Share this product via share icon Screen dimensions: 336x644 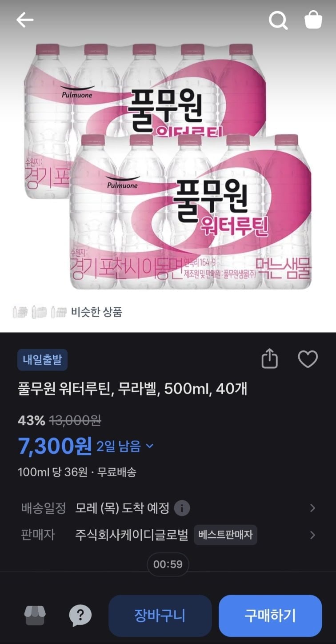click(269, 359)
